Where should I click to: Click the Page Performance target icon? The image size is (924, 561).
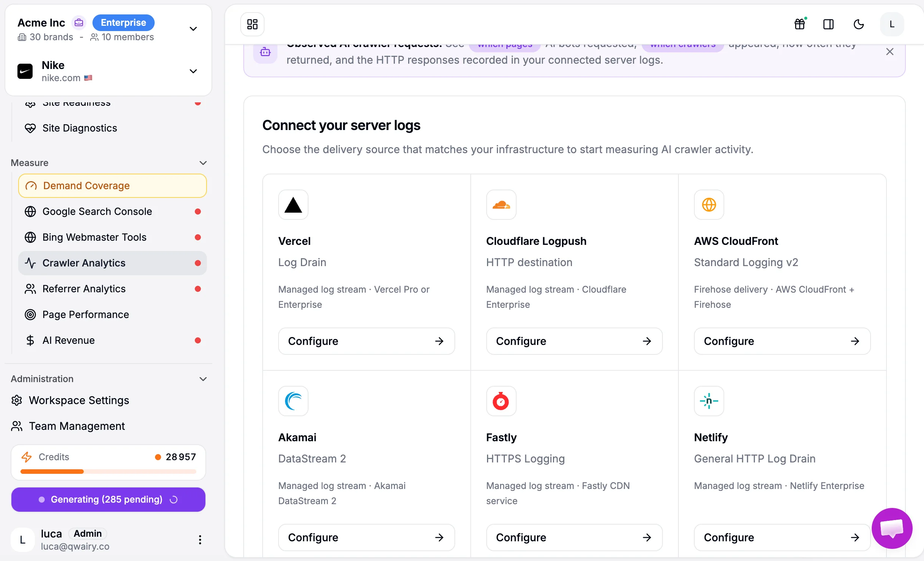(x=30, y=315)
